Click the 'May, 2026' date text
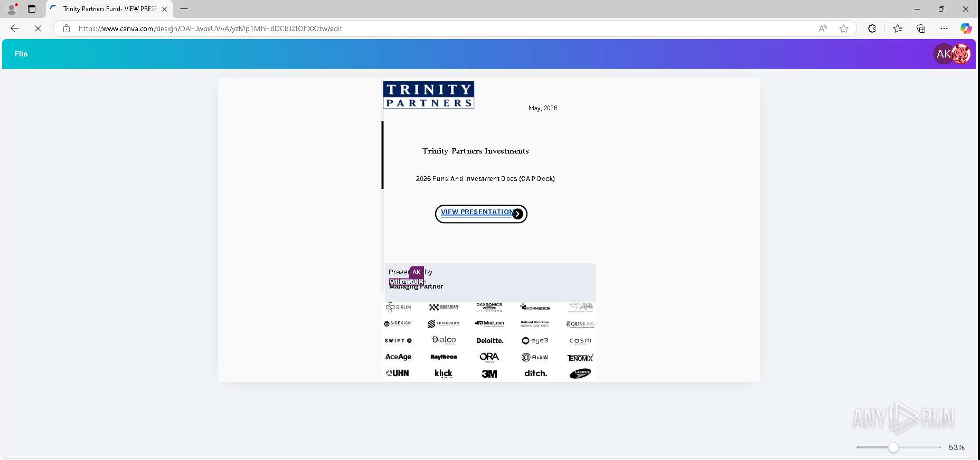This screenshot has height=460, width=980. [543, 108]
